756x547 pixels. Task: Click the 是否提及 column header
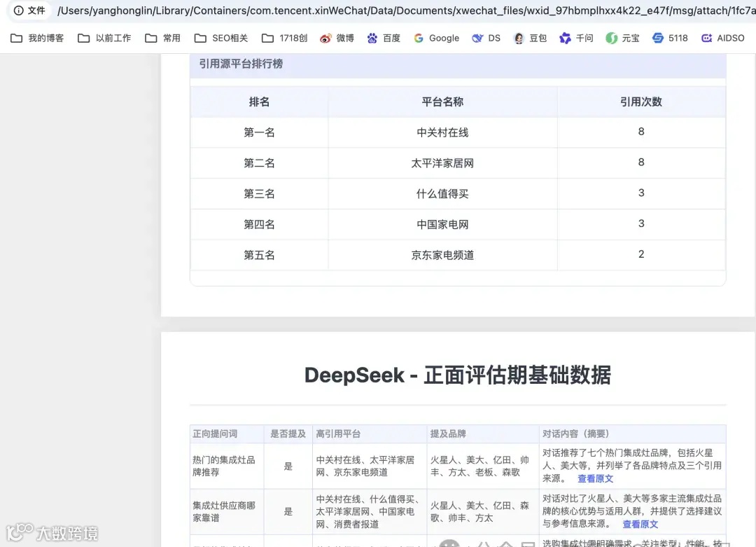[x=288, y=434]
